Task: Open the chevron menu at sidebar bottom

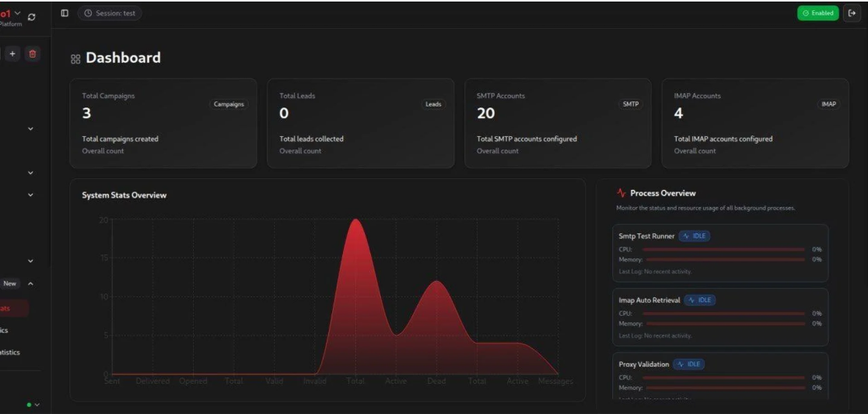Action: [x=36, y=405]
